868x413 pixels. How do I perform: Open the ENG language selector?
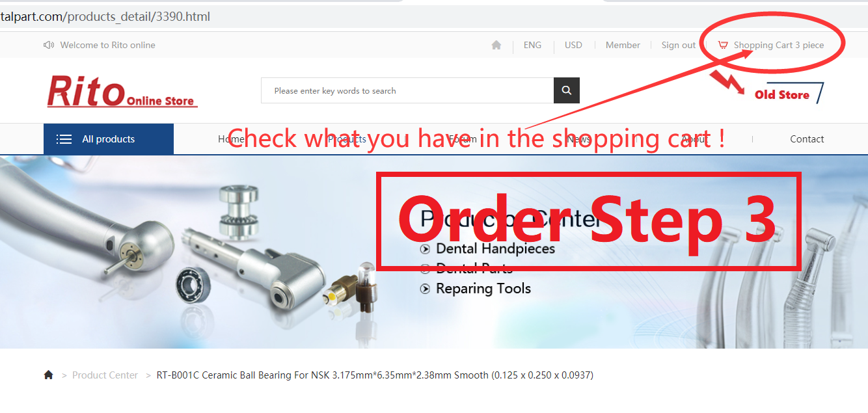(532, 45)
